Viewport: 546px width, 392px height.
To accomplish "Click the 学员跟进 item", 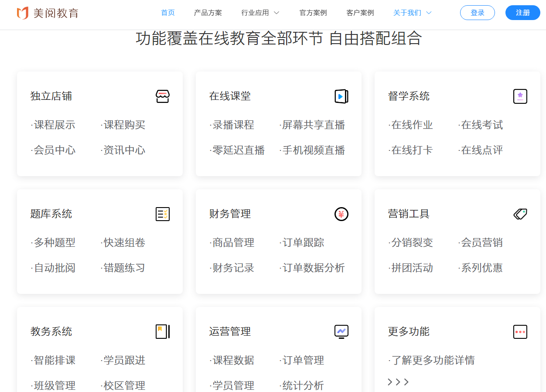I will point(123,361).
